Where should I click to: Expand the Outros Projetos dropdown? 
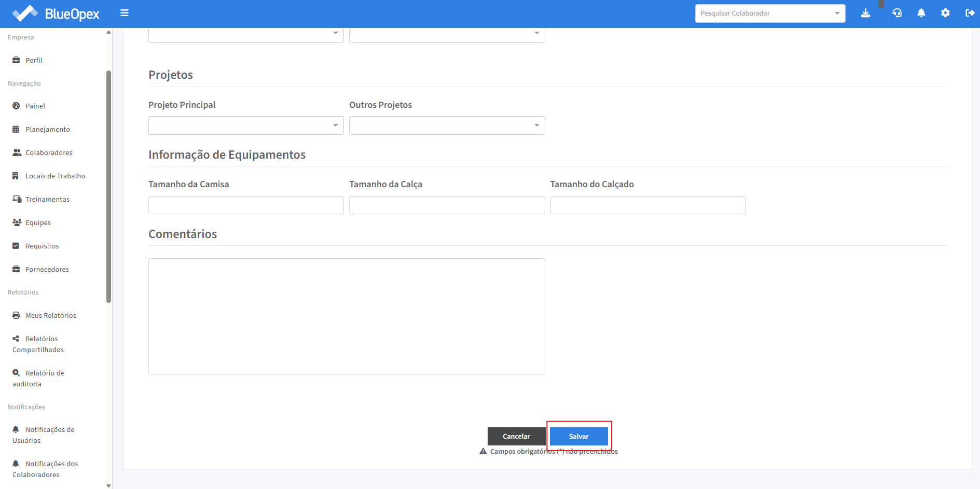(447, 125)
